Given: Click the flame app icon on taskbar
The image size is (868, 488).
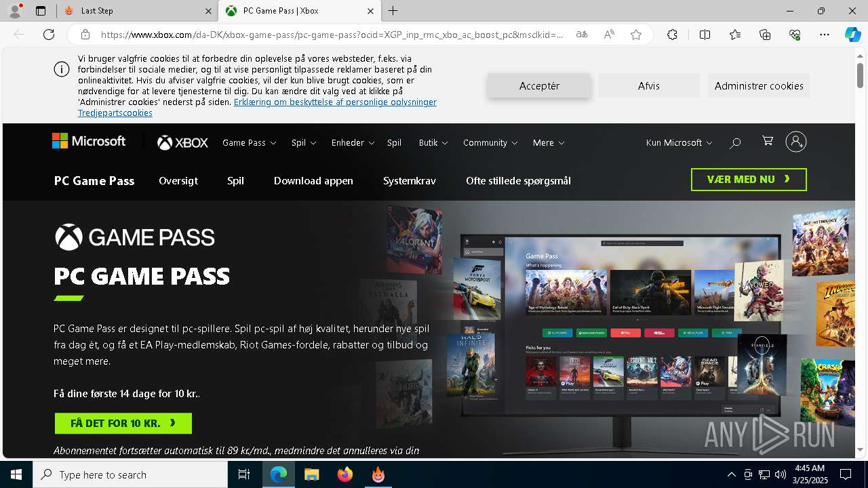Looking at the screenshot, I should tap(378, 474).
